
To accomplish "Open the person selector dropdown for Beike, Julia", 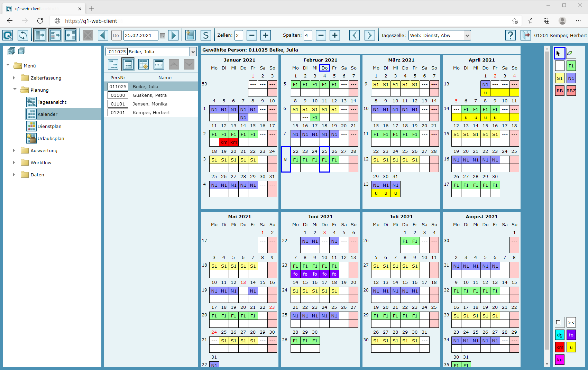I will (193, 52).
